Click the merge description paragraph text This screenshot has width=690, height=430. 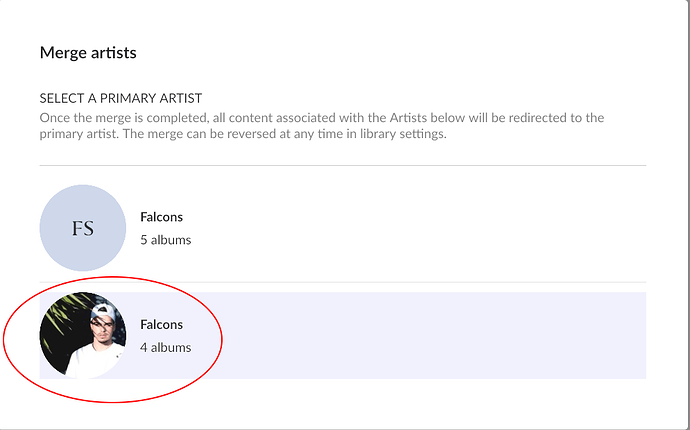[320, 126]
